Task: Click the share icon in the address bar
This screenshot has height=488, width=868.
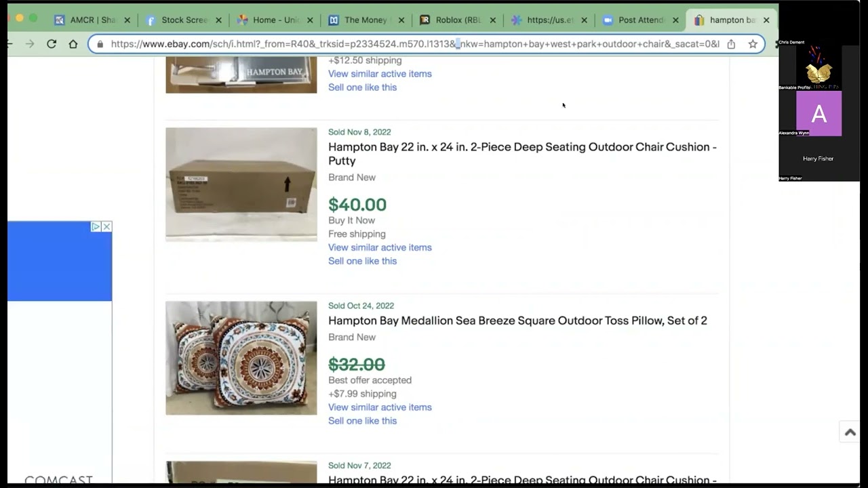Action: (x=731, y=44)
